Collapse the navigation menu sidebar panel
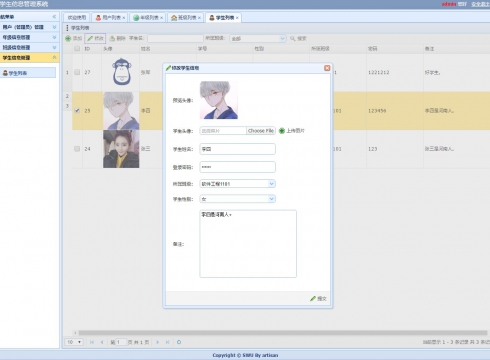 pos(54,16)
